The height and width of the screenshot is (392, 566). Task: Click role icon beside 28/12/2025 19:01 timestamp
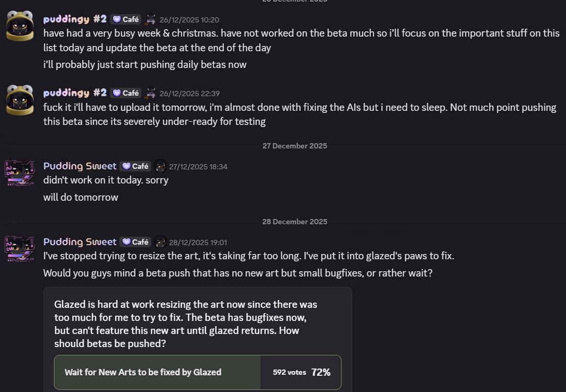pos(160,242)
